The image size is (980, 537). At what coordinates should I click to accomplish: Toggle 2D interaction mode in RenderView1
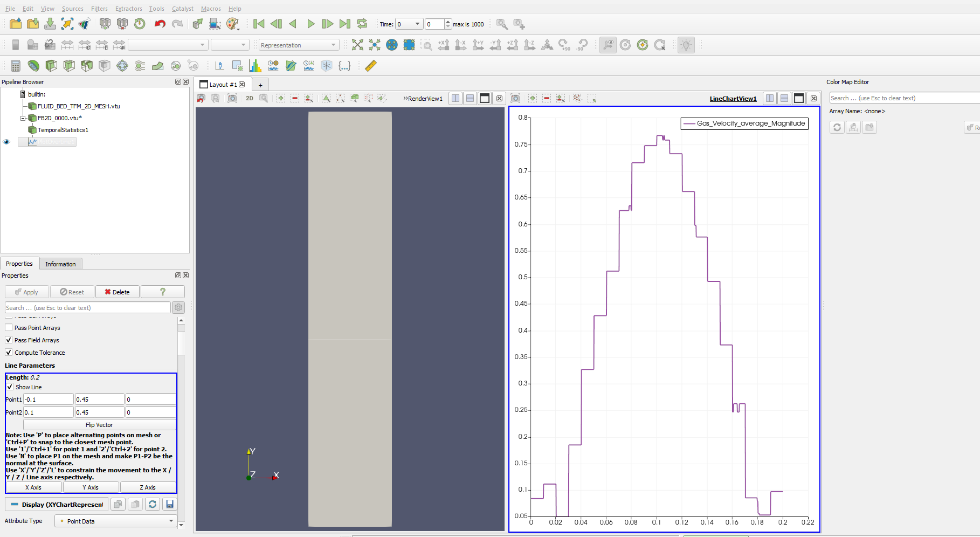click(x=250, y=98)
